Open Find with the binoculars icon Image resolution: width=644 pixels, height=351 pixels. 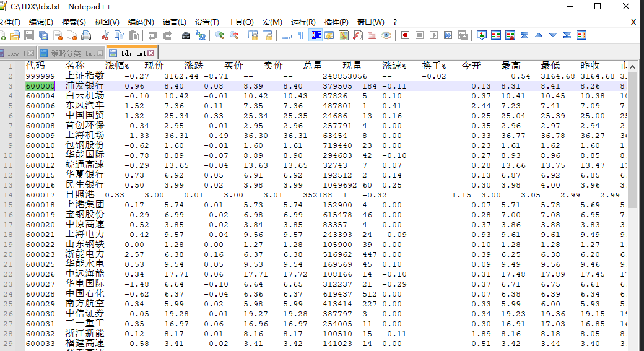tap(186, 35)
